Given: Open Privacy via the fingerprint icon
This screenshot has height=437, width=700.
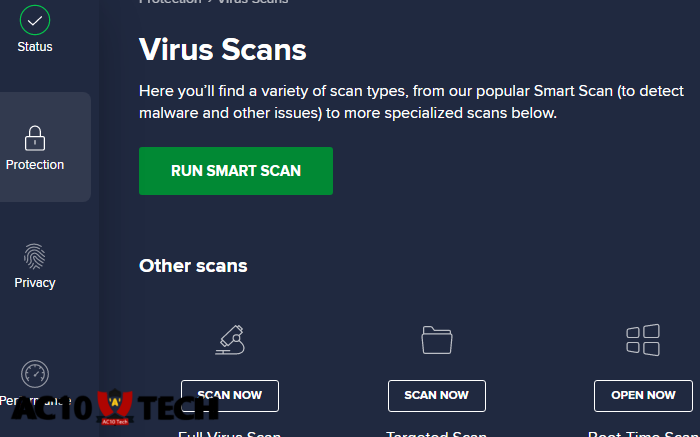Looking at the screenshot, I should point(35,255).
